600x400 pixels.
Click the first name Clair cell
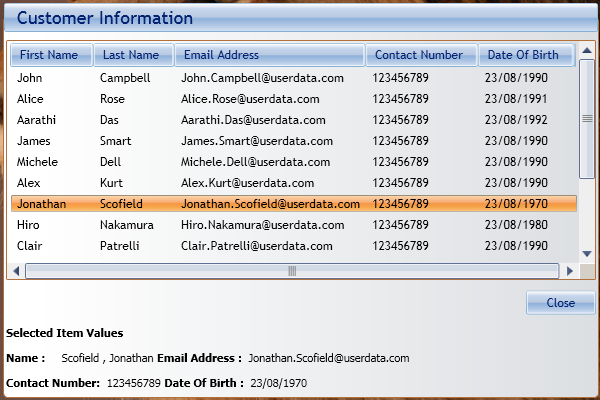(x=29, y=246)
